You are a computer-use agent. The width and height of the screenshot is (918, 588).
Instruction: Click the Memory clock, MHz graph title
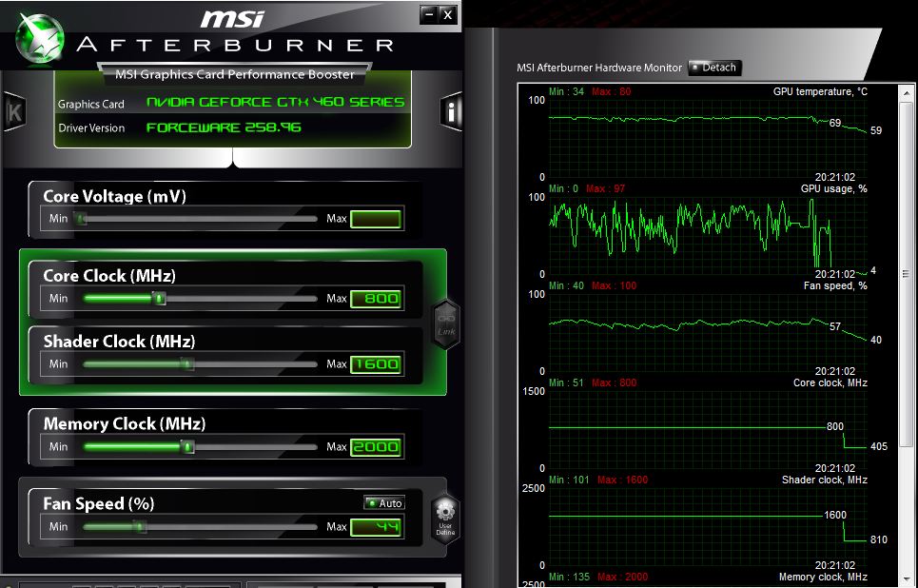823,577
